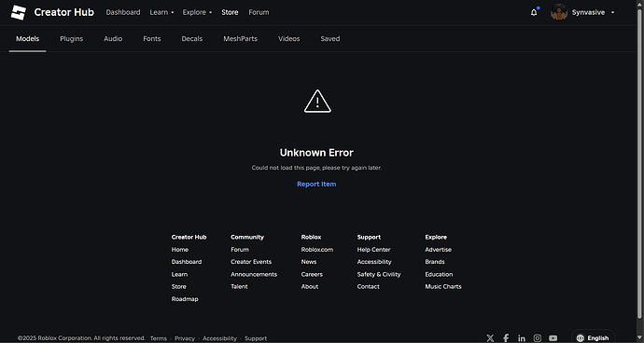
Task: Click the Roblox Creator Hub logo icon
Action: (19, 12)
